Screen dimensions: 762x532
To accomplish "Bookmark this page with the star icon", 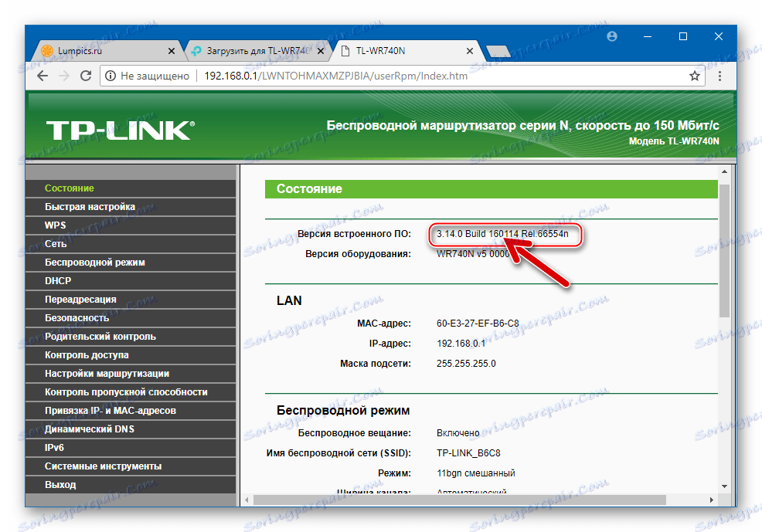I will point(695,76).
